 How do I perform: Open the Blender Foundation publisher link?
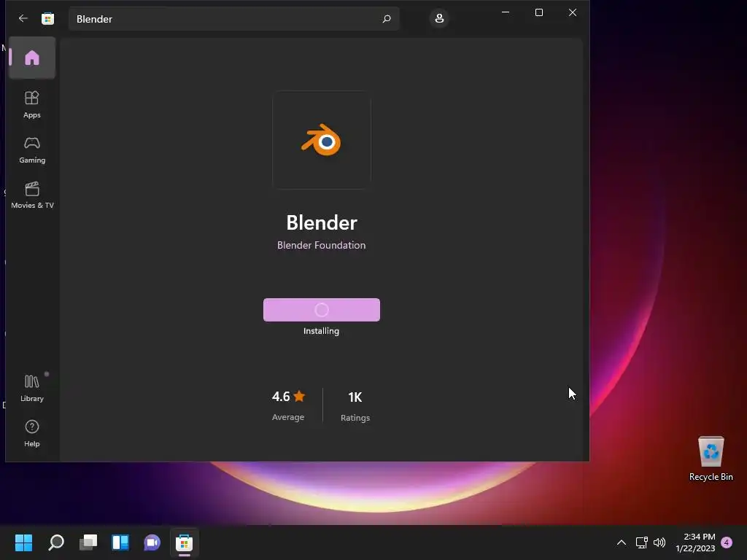322,245
